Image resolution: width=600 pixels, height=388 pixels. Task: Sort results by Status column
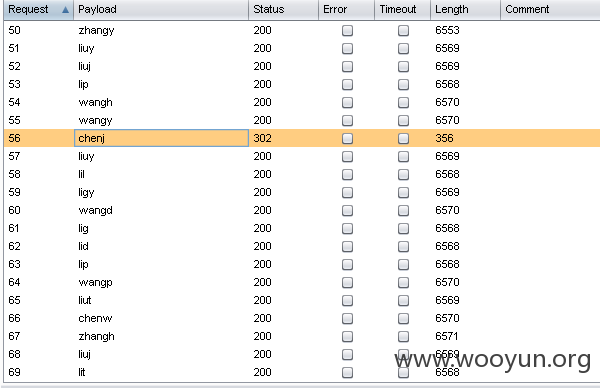pyautogui.click(x=284, y=10)
